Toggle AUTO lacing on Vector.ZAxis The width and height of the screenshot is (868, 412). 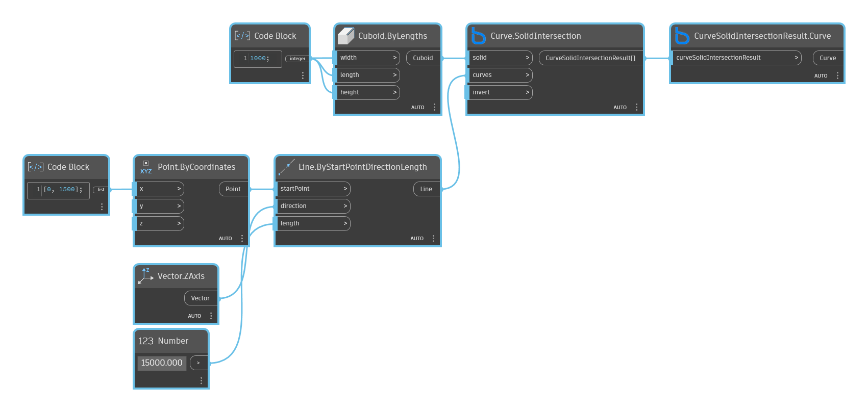click(x=194, y=316)
